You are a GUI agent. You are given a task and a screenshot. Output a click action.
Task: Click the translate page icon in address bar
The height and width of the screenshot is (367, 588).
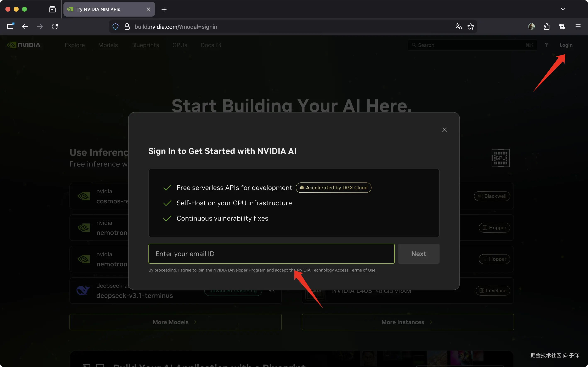tap(459, 27)
